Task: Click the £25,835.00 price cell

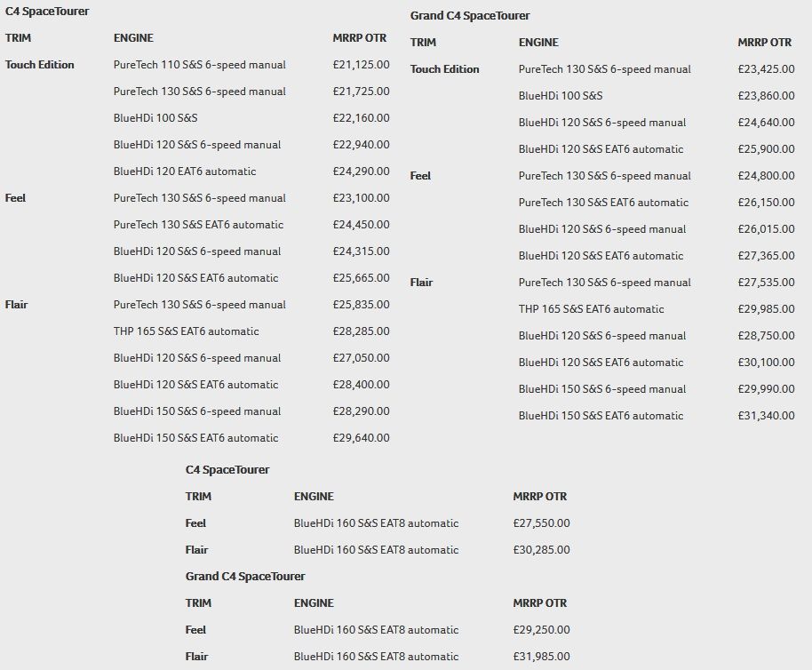Action: [x=361, y=305]
